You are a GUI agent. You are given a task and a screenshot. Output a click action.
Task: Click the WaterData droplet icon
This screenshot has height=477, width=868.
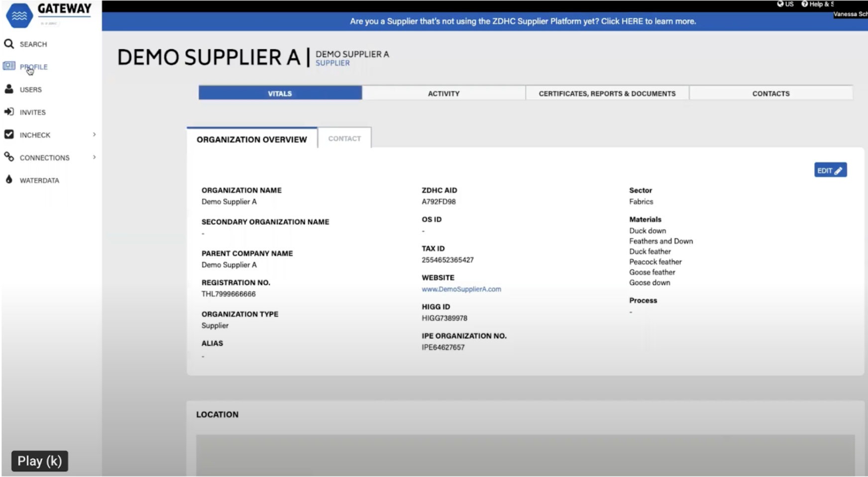pyautogui.click(x=9, y=180)
